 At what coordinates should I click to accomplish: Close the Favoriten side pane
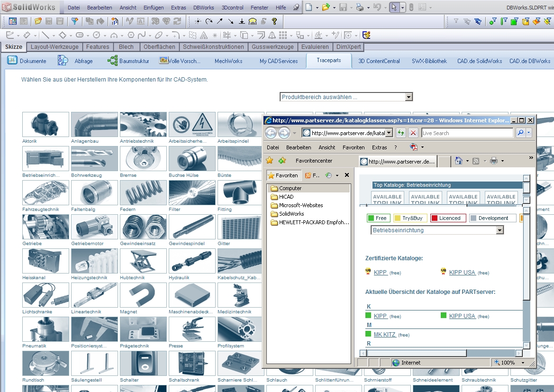[347, 175]
